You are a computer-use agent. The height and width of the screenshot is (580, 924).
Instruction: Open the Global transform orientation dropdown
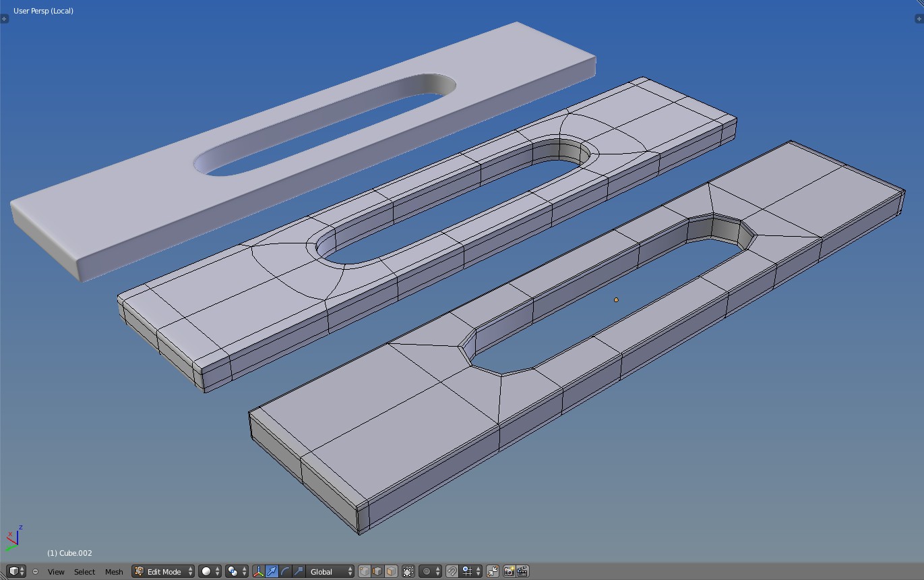tap(330, 571)
